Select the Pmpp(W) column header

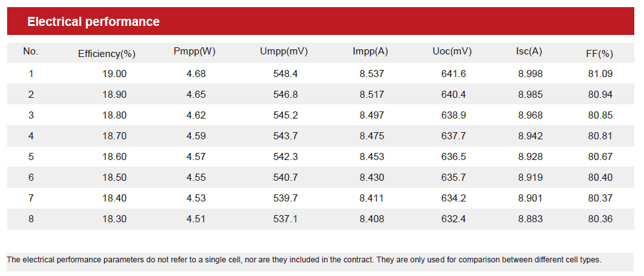tap(195, 52)
